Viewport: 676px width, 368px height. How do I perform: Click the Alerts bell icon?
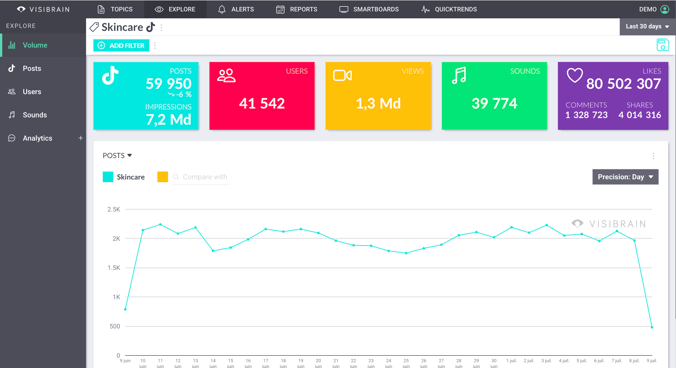(x=222, y=9)
